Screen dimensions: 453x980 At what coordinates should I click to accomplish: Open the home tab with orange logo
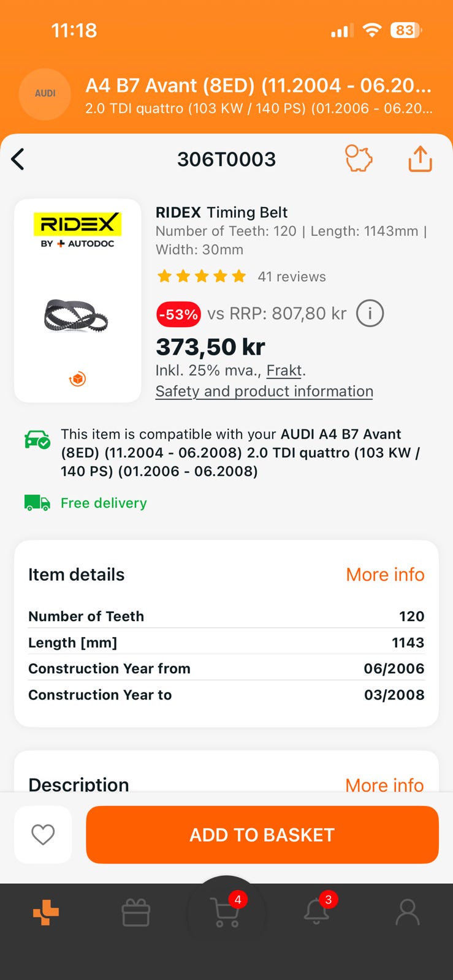click(46, 913)
